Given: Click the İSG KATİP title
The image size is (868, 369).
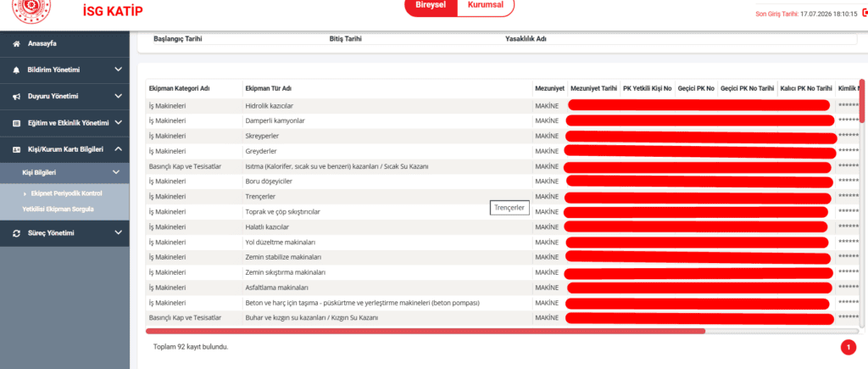Looking at the screenshot, I should (x=113, y=10).
